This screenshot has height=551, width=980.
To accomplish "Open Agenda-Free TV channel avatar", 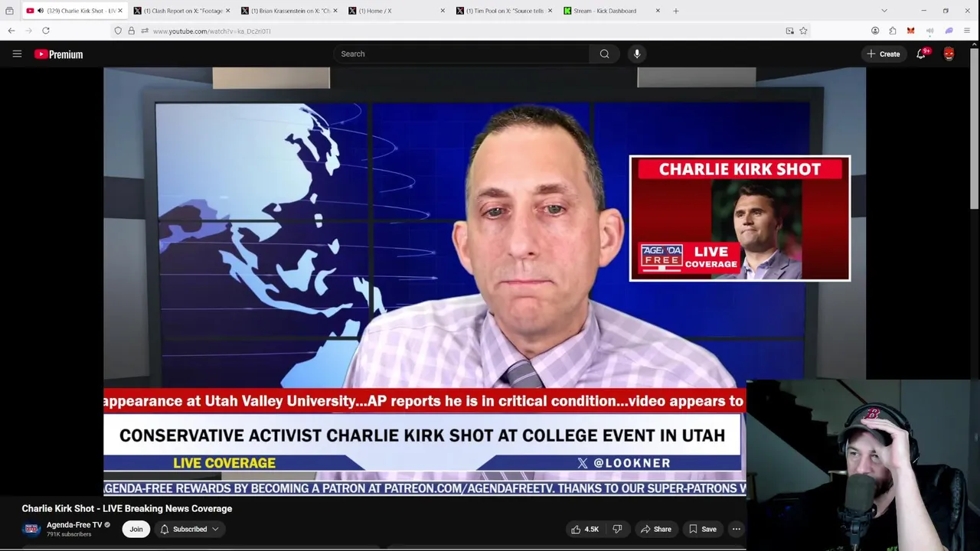I will coord(31,529).
